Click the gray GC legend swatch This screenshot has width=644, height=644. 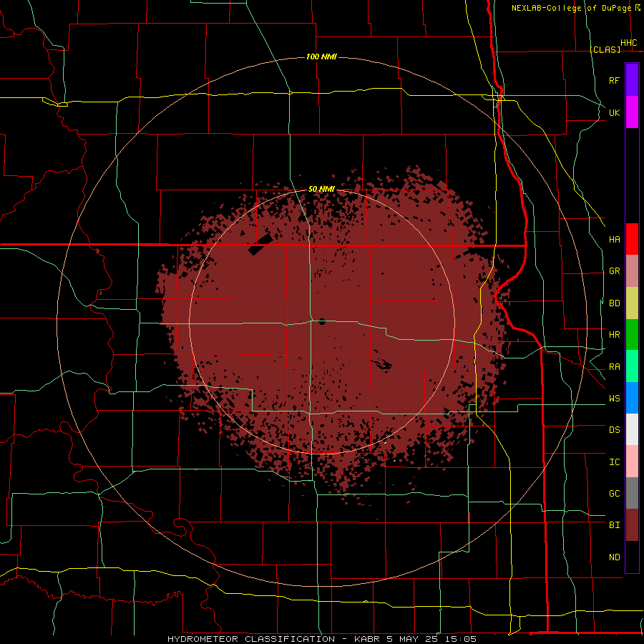(632, 493)
